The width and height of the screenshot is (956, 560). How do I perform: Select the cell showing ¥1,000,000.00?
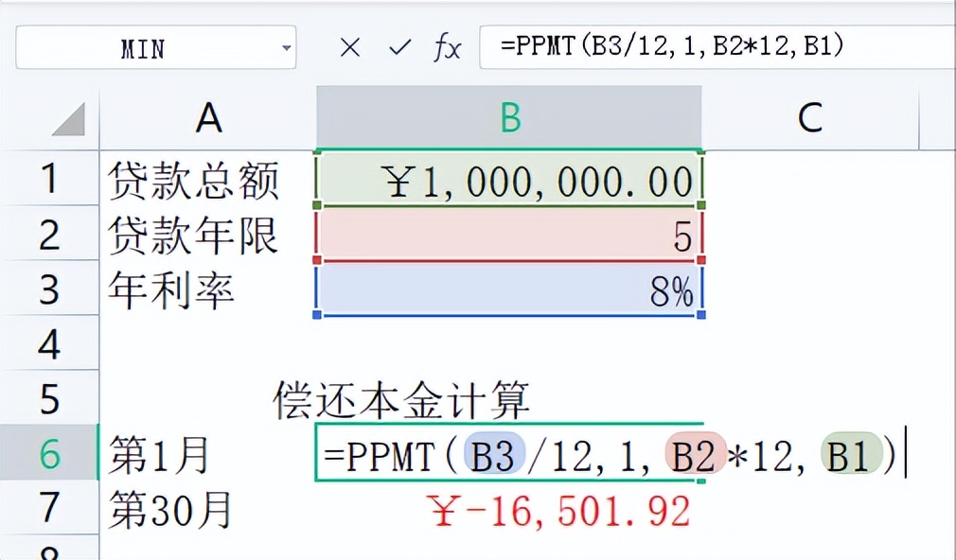511,179
